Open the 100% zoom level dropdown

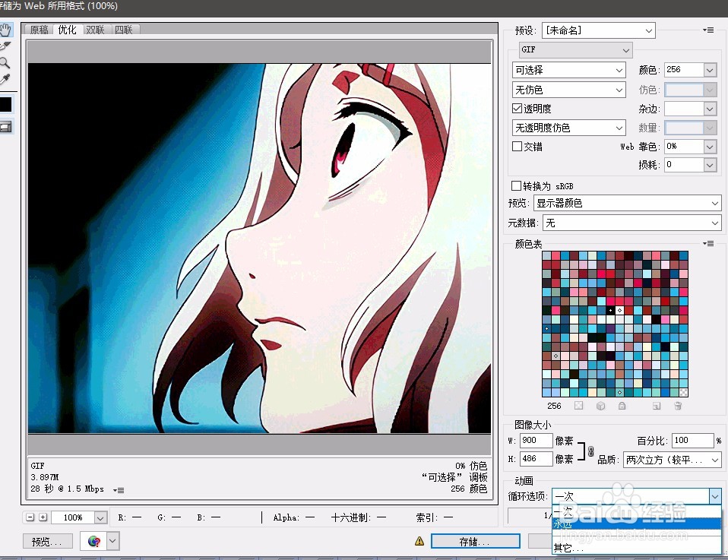coord(101,517)
